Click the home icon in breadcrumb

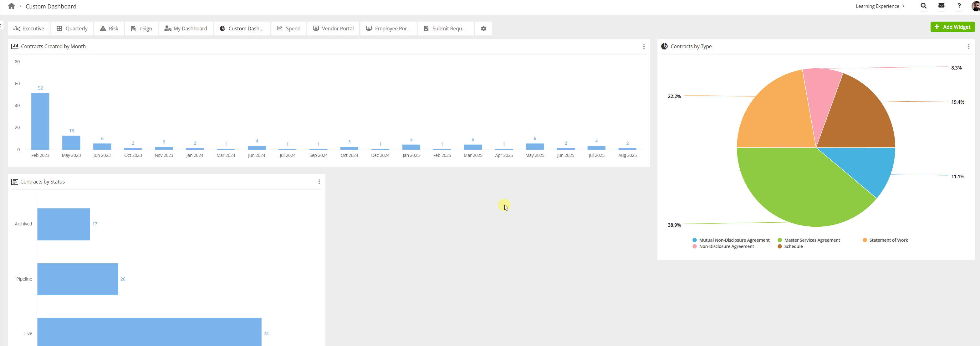pyautogui.click(x=11, y=6)
